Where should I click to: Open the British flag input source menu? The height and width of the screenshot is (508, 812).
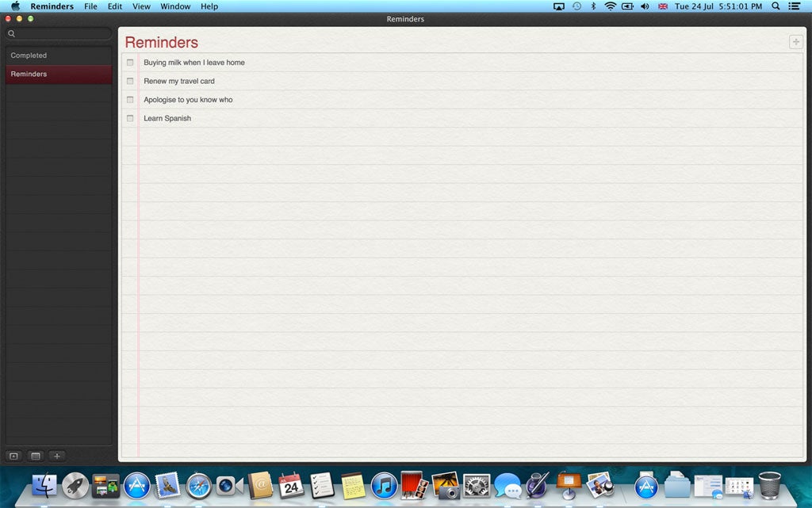(x=663, y=6)
